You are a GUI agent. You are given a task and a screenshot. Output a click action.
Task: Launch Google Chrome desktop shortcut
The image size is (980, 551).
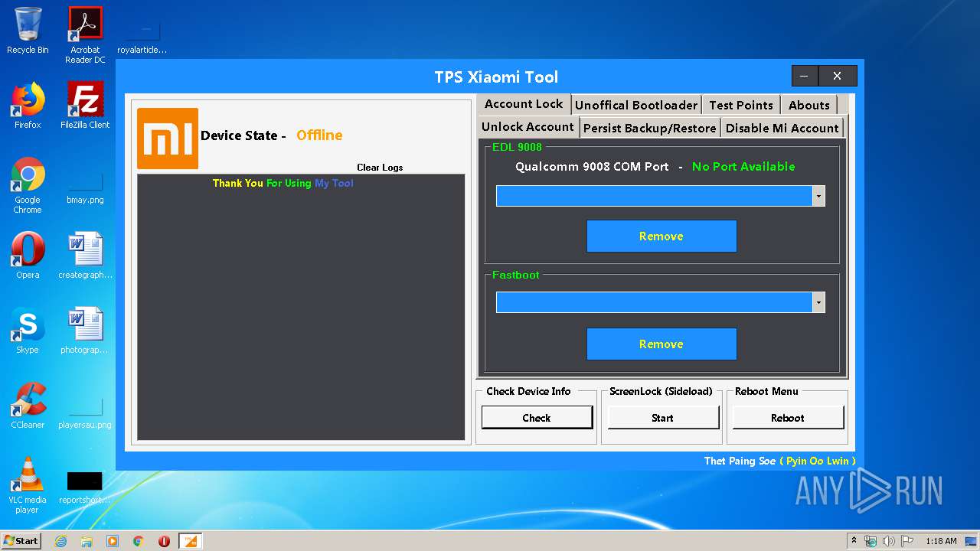pyautogui.click(x=28, y=185)
